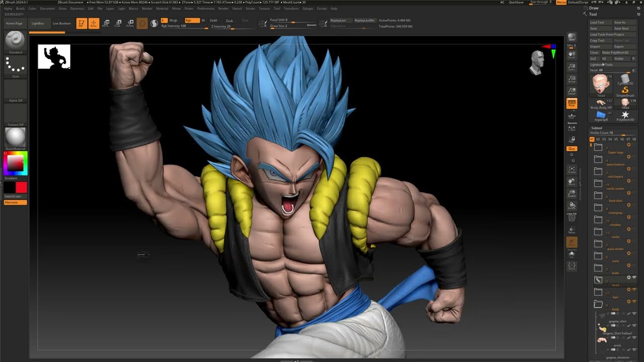Click the Actual size icon
Image resolution: width=644 pixels, height=362 pixels.
(572, 79)
